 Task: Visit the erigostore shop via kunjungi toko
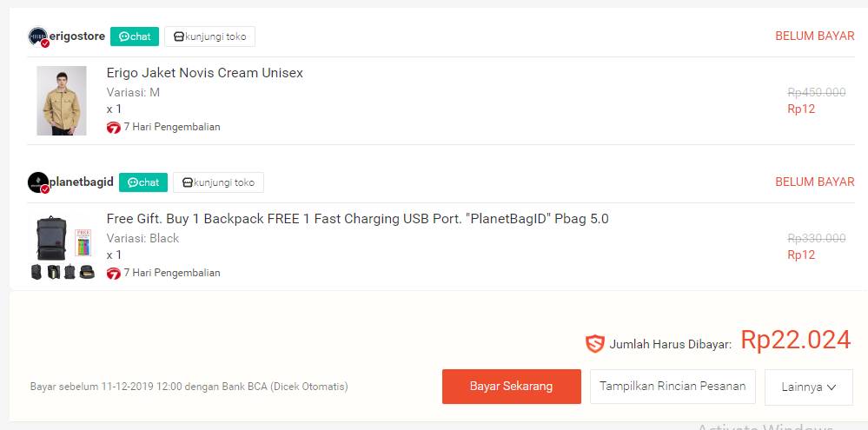tap(209, 36)
